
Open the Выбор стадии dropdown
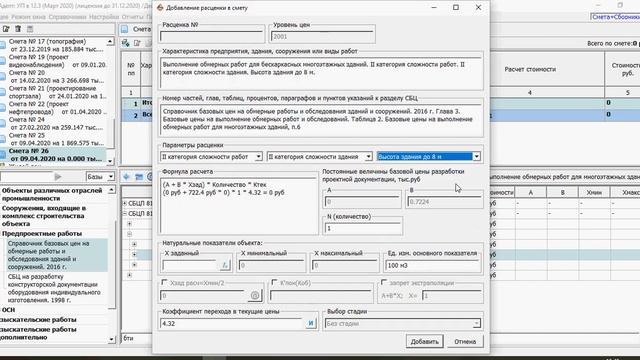click(476, 324)
